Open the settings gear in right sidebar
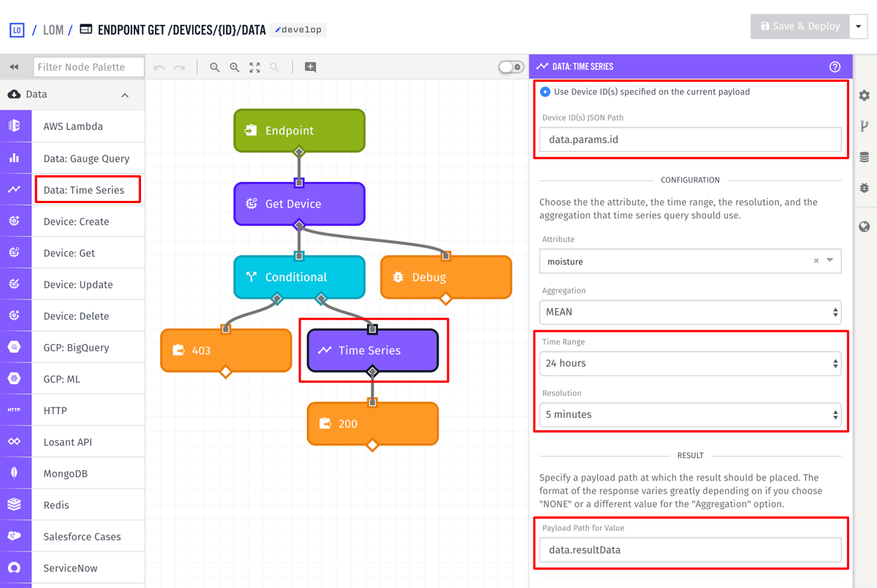877x588 pixels. (x=865, y=96)
